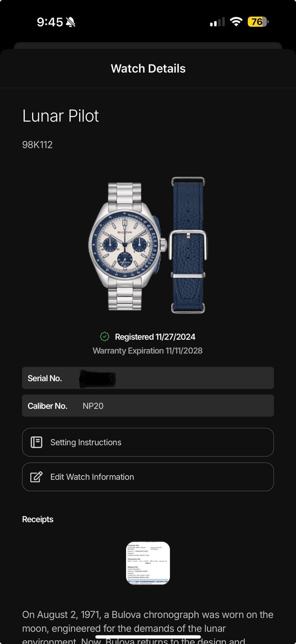This screenshot has height=644, width=296.
Task: Select the Serial No. field
Action: pyautogui.click(x=148, y=378)
